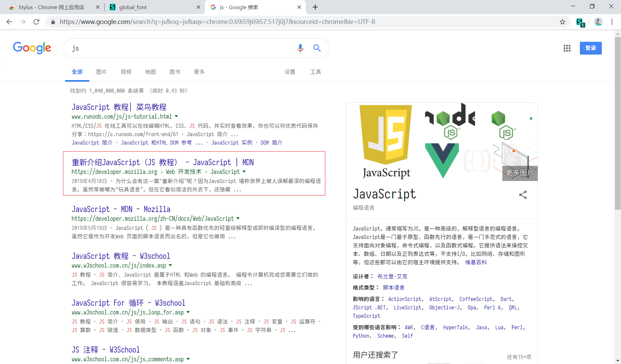Viewport: 621px width, 364px height.
Task: Bookmark this page with the star icon
Action: 562,22
